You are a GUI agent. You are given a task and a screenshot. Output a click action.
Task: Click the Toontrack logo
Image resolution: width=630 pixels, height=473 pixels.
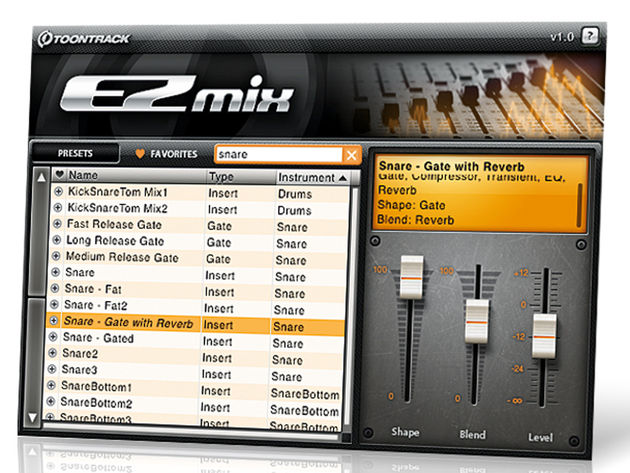click(84, 39)
